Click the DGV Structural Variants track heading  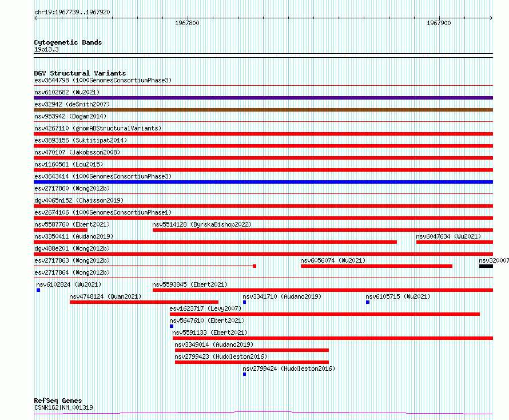point(80,73)
